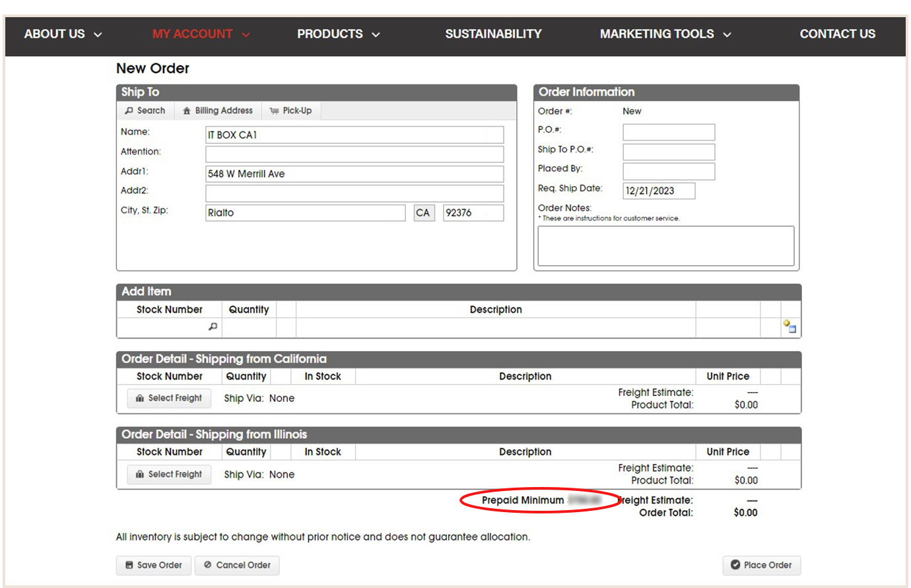Screen dimensions: 911x588
Task: Expand the Marketing Tools dropdown chevron
Action: click(727, 34)
